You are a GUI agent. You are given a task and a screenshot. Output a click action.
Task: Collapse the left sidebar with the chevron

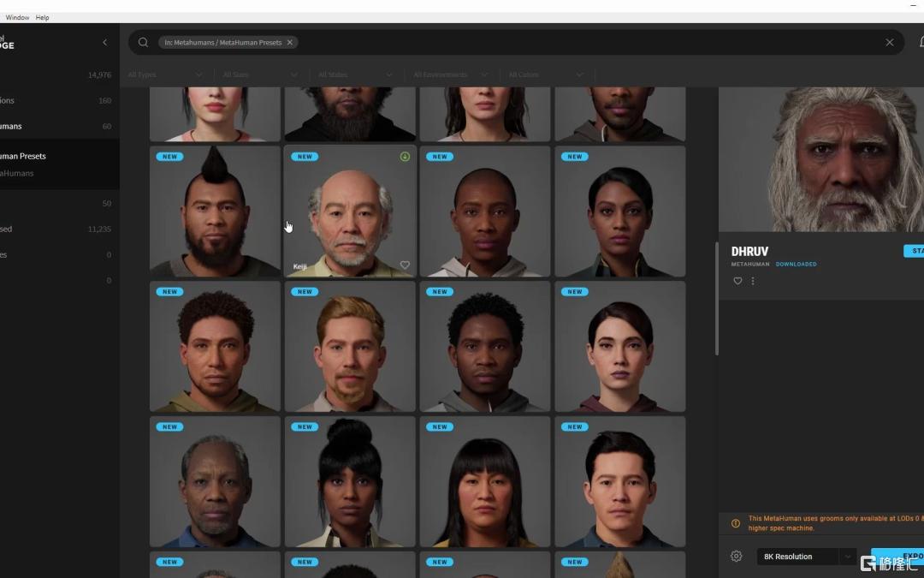105,43
